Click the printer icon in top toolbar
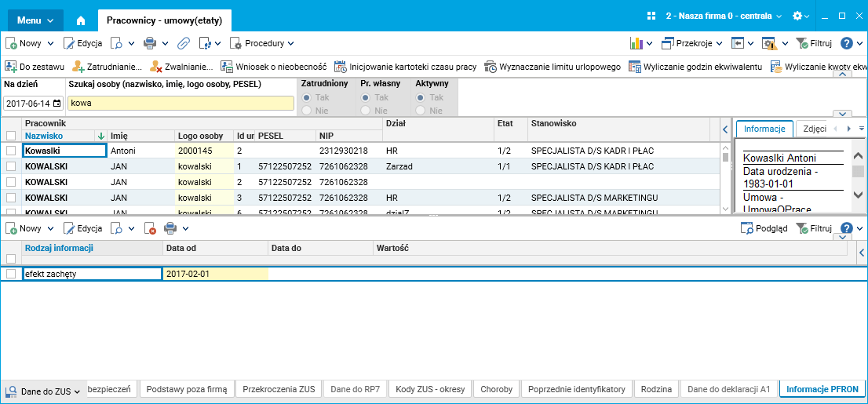Screen dimensions: 868x404 [149, 42]
